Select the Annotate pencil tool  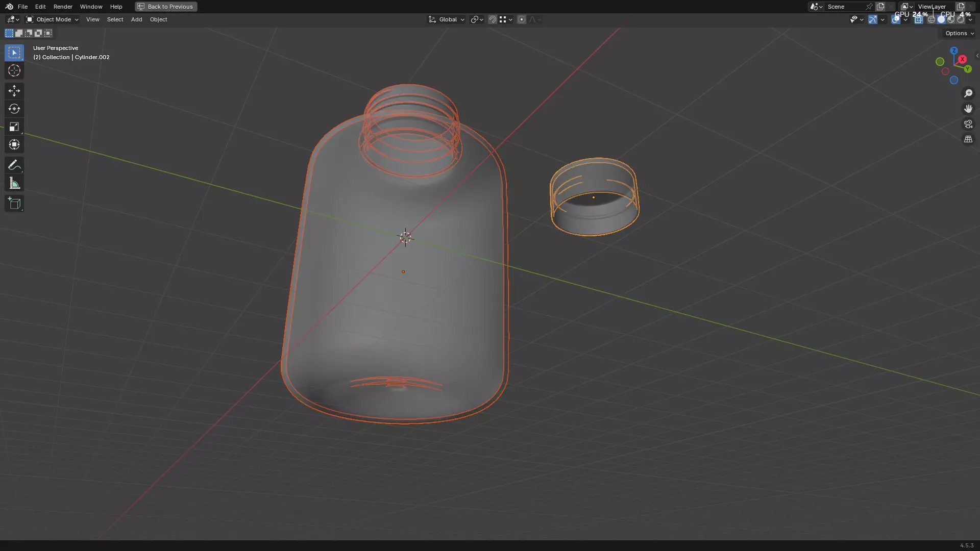pos(14,165)
